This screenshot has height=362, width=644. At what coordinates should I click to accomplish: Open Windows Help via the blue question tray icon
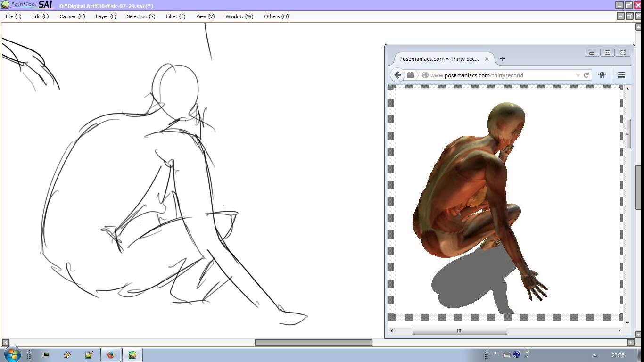(517, 354)
